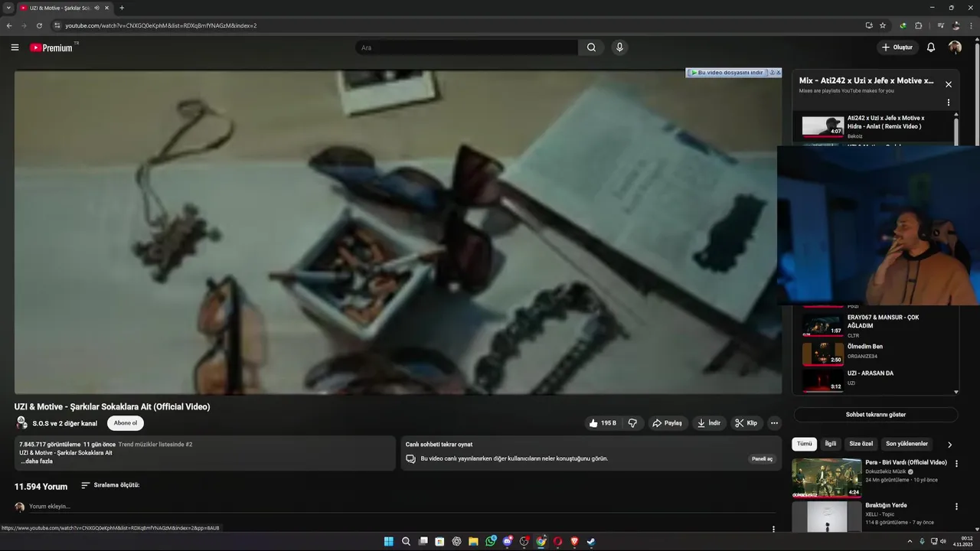Dislike the video with thumbs down
Viewport: 980px width, 551px height.
(632, 423)
